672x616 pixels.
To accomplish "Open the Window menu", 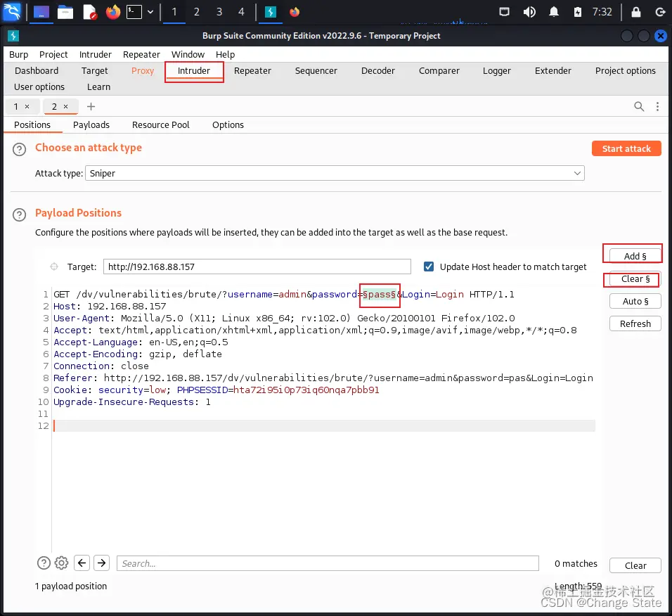I will pos(188,54).
